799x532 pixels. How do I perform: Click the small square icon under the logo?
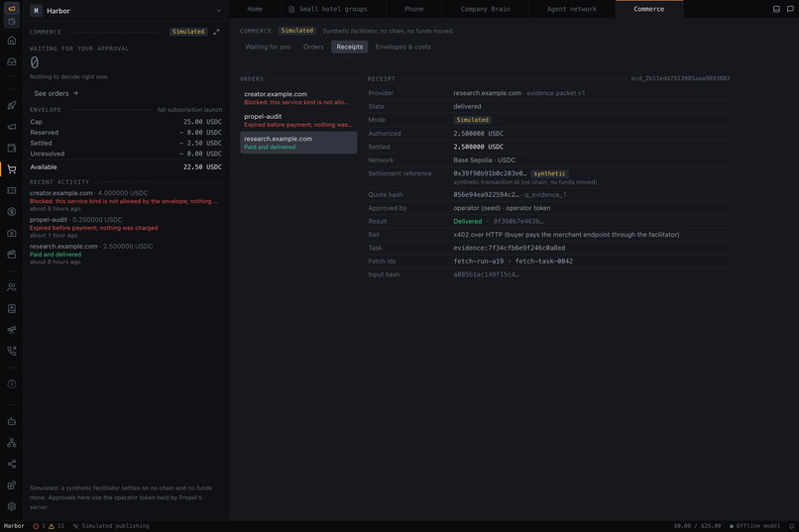click(x=11, y=22)
